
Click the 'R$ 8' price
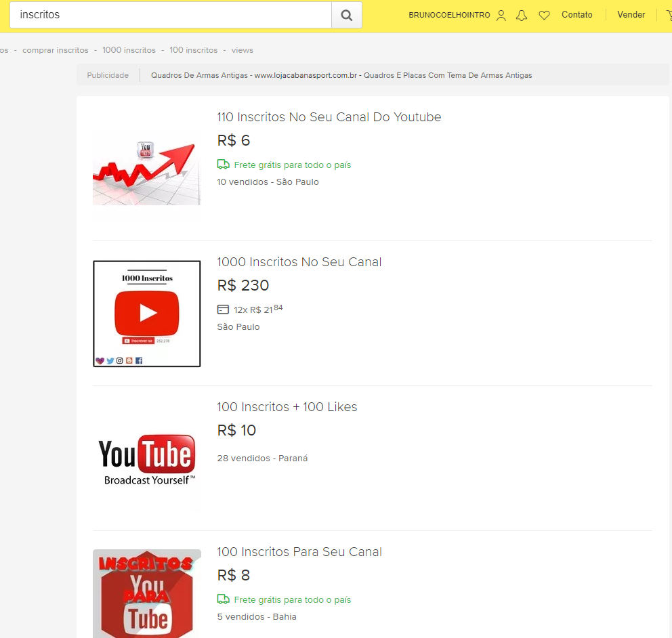234,575
